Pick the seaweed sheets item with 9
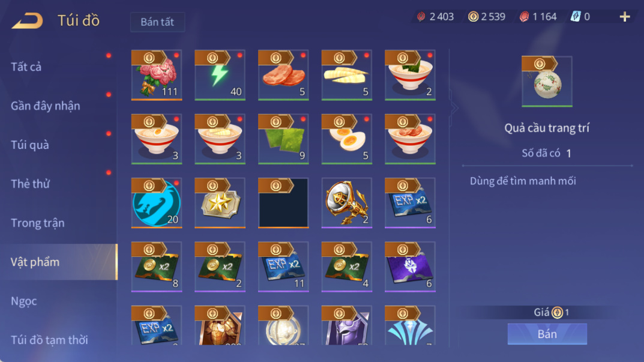The image size is (644, 362). 283,139
